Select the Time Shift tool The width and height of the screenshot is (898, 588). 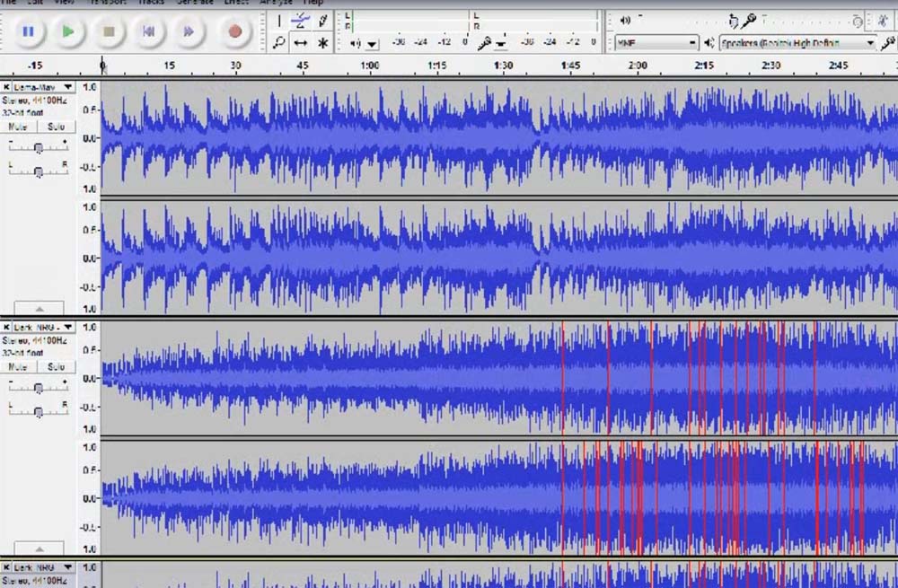[301, 43]
